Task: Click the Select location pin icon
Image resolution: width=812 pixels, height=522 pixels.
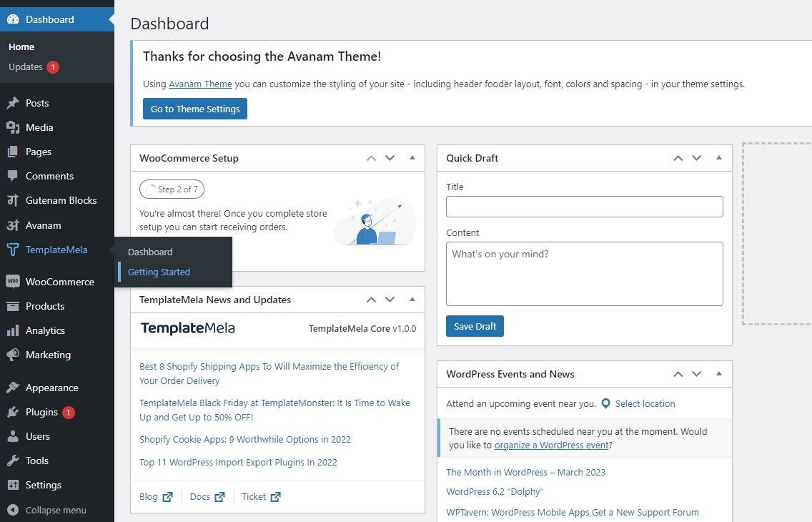Action: (x=606, y=403)
